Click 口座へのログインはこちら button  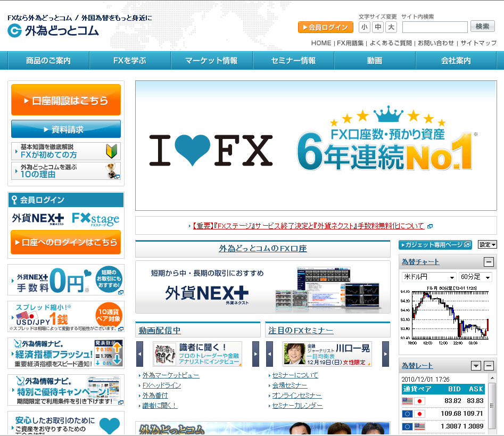pos(66,242)
